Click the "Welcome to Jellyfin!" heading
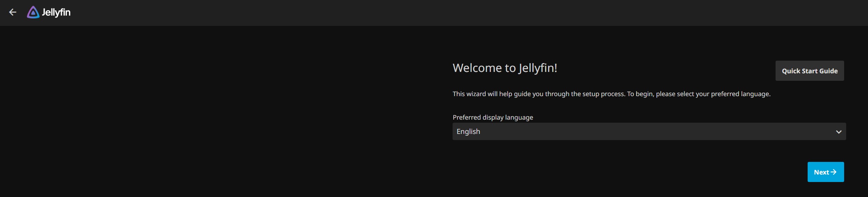Screen dimensions: 868x197 tap(505, 68)
